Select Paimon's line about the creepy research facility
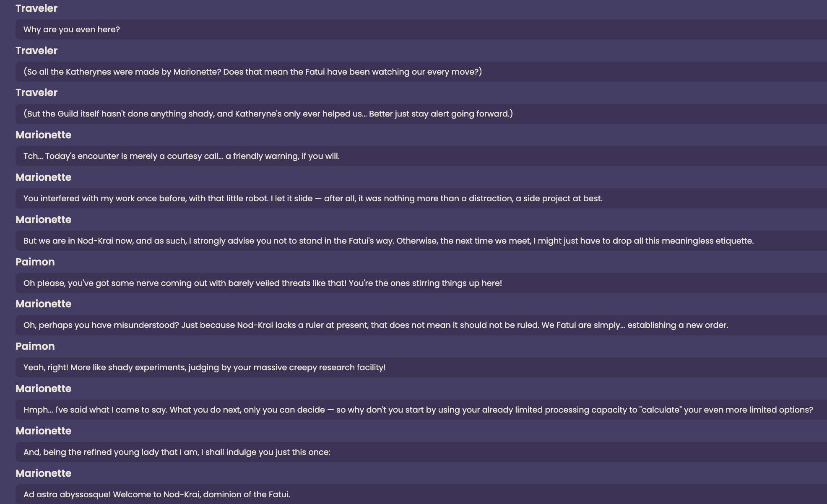Viewport: 827px width, 504px height. click(421, 367)
